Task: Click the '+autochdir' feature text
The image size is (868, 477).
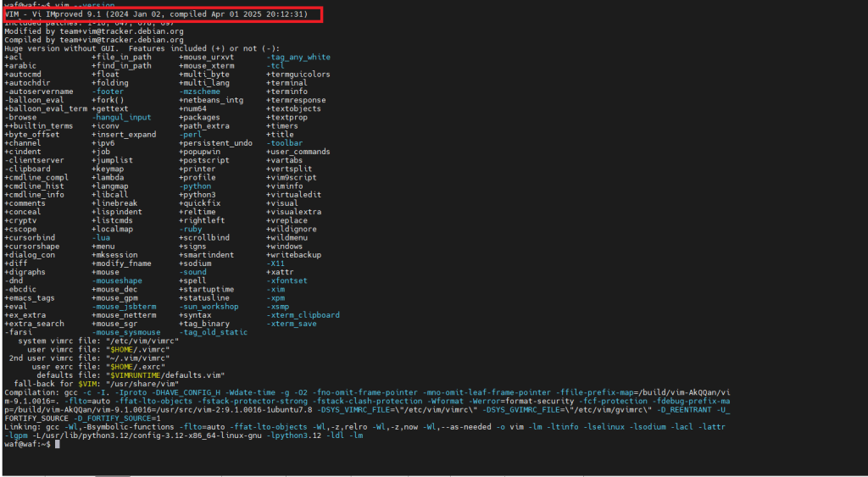Action: coord(27,83)
